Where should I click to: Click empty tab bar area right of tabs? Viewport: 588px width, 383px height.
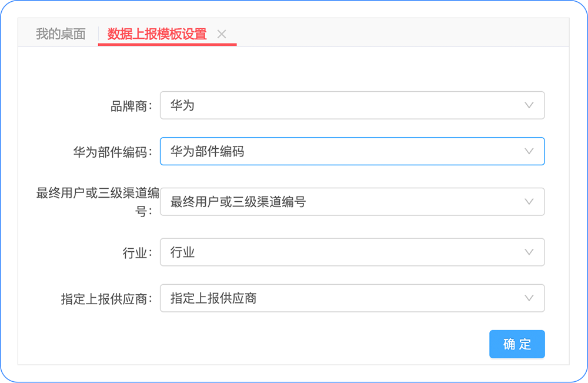pos(400,33)
